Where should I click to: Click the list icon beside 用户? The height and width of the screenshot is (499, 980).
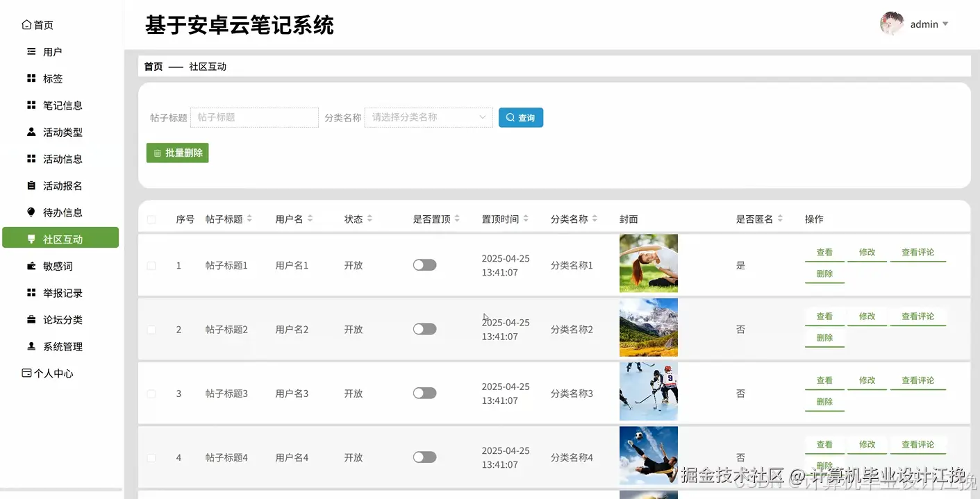click(x=31, y=51)
